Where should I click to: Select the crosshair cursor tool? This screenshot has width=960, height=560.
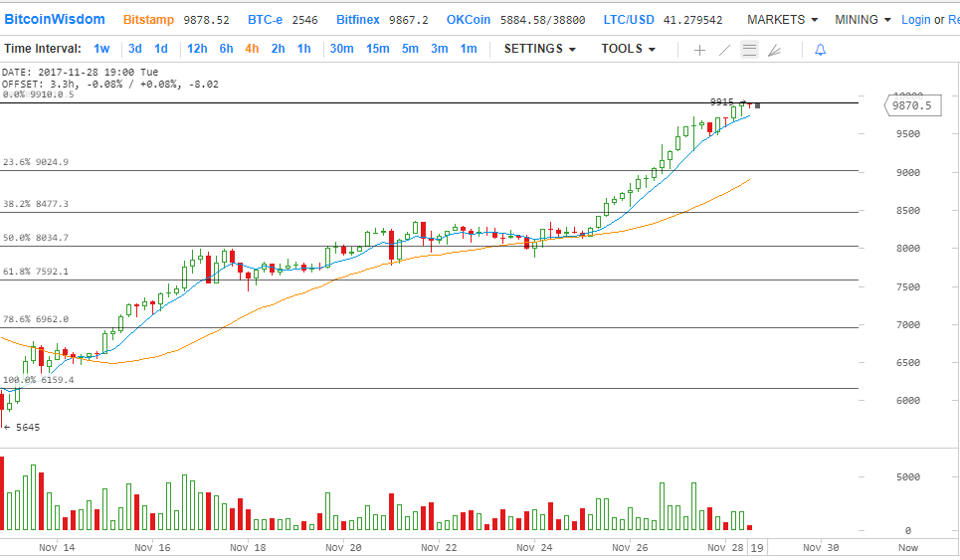(699, 49)
